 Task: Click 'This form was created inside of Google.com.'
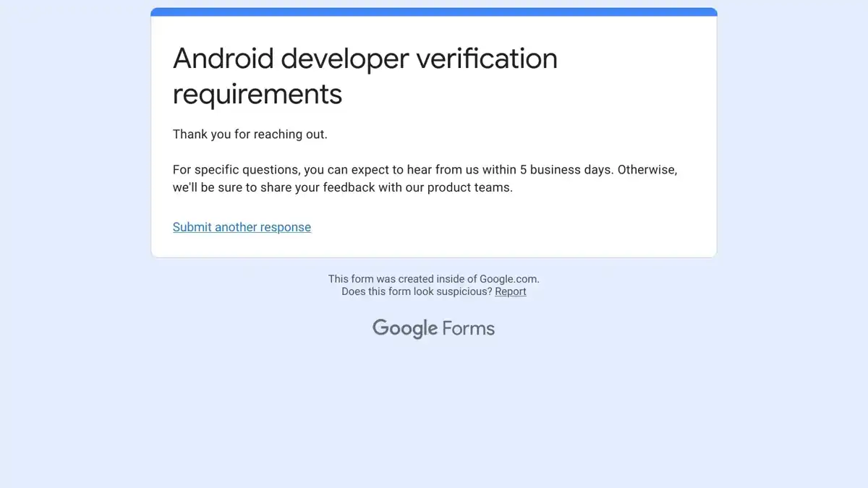click(x=434, y=279)
